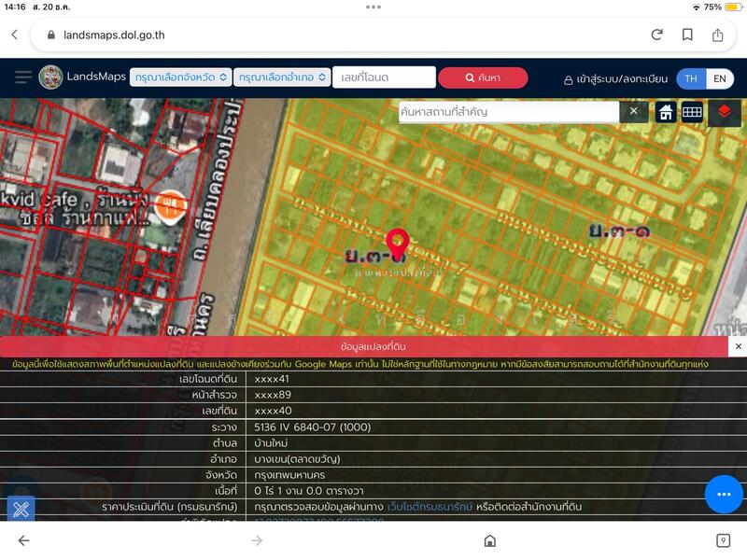The width and height of the screenshot is (747, 560).
Task: Close the red land parcel info panel
Action: [x=738, y=346]
